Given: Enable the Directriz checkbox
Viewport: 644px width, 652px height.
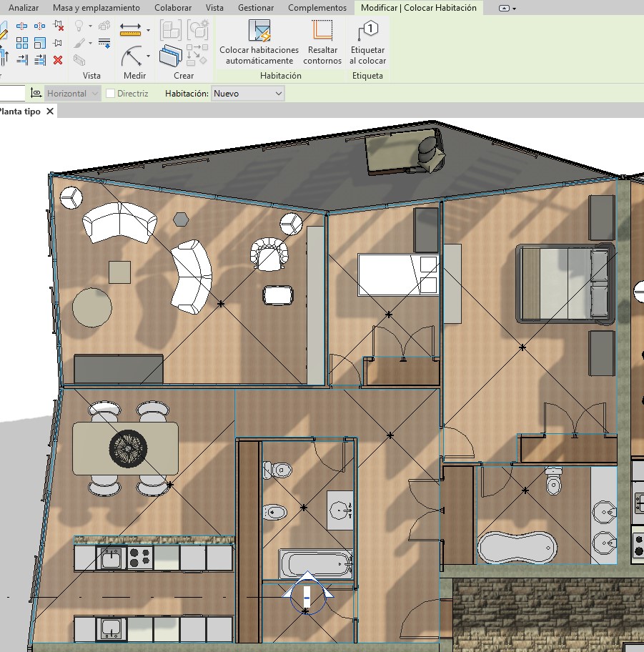Looking at the screenshot, I should pyautogui.click(x=111, y=94).
